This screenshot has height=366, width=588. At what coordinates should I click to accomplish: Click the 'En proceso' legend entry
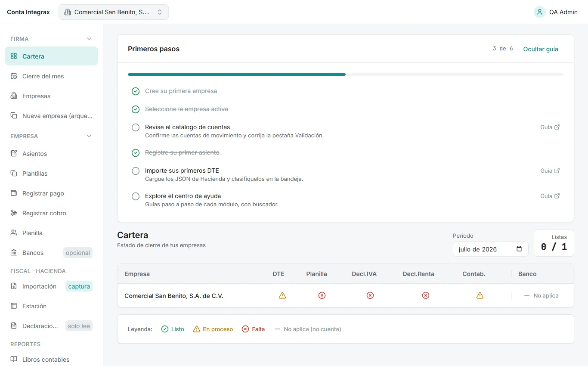click(213, 329)
